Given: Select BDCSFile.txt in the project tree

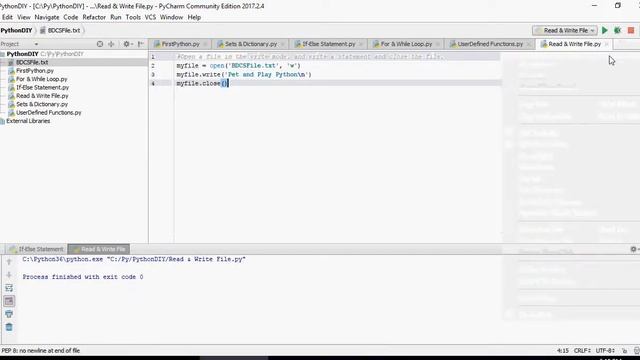Looking at the screenshot, I should click(32, 62).
